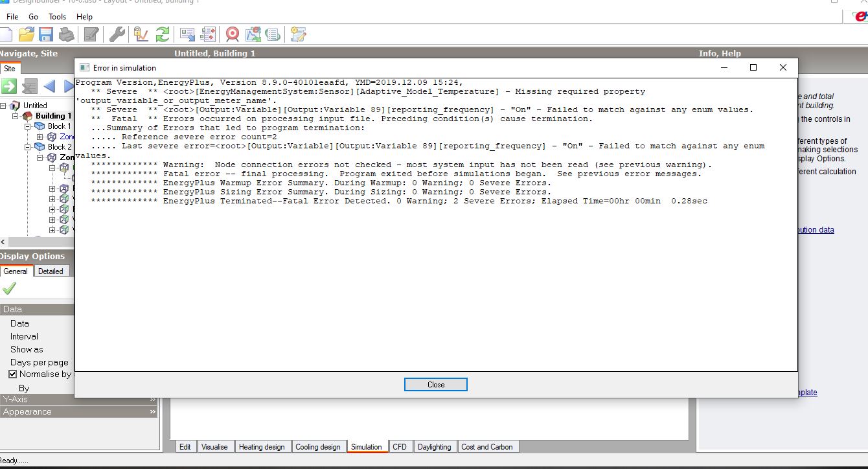Click the grey crossed-out list navigator icon
Image resolution: width=868 pixels, height=469 pixels.
tap(29, 86)
